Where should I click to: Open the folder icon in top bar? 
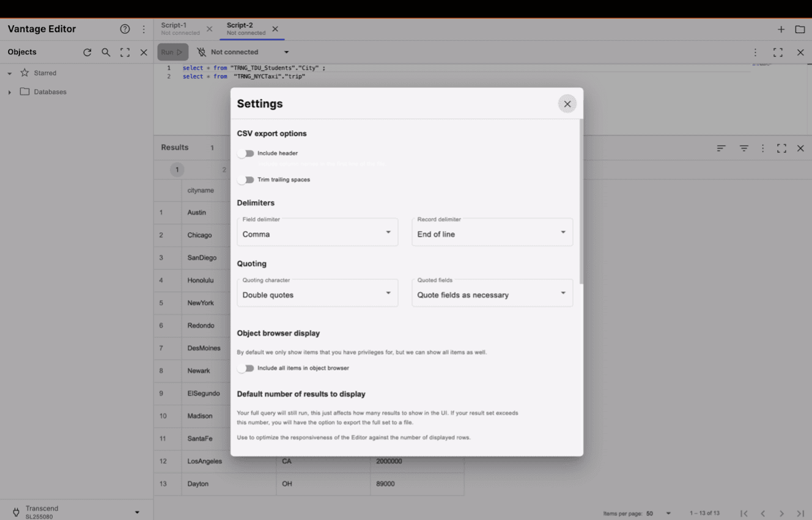pos(800,29)
